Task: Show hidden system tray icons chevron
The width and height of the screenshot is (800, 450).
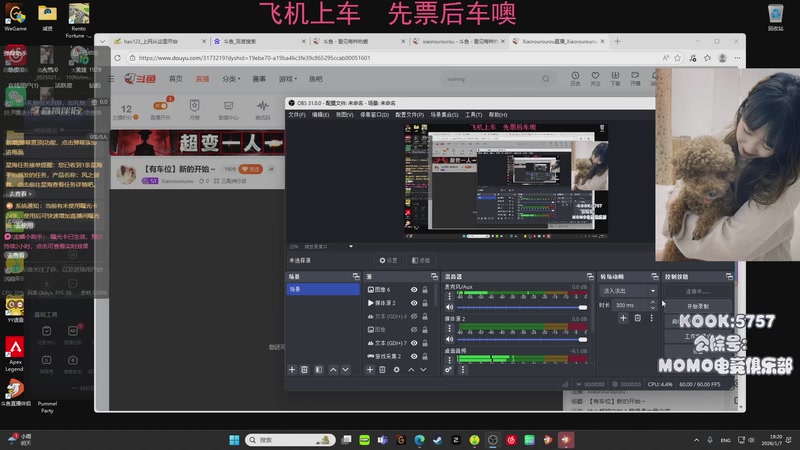Action: pos(696,440)
